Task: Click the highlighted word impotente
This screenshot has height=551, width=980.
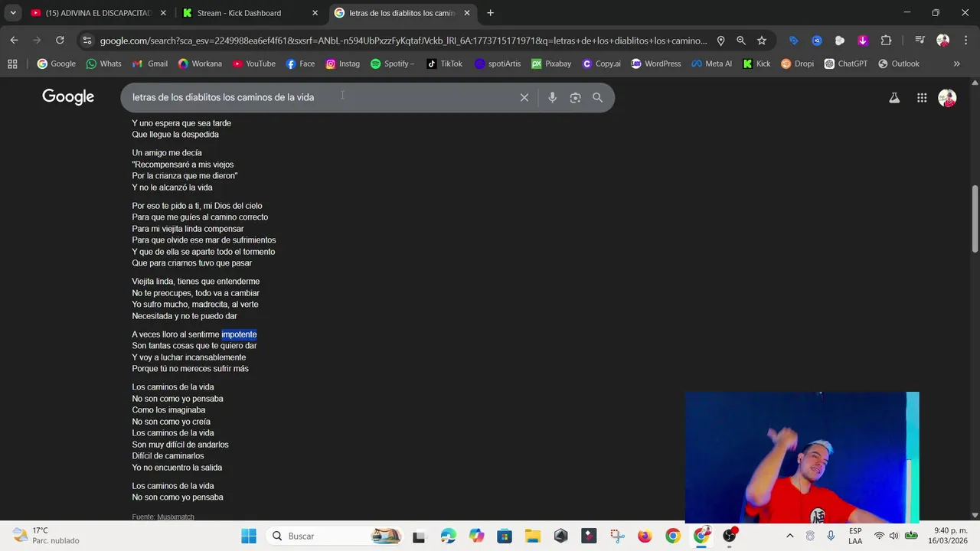Action: 239,334
